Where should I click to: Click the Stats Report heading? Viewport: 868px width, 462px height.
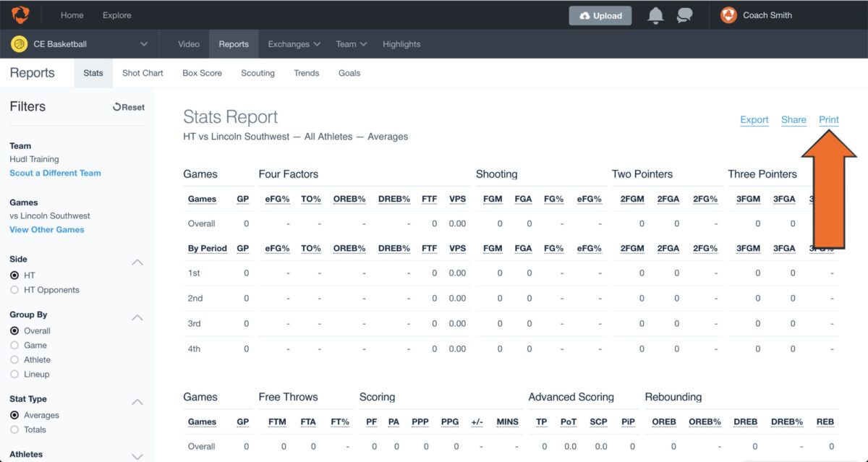click(231, 117)
